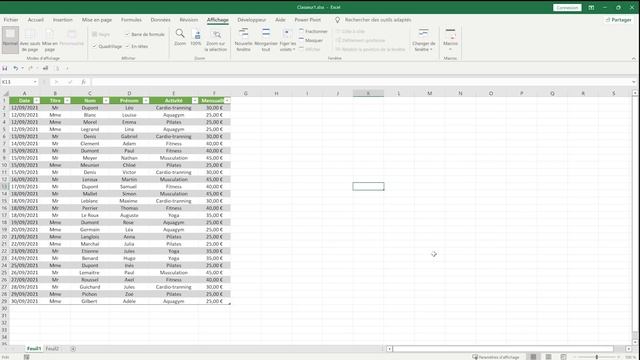Image resolution: width=640 pixels, height=360 pixels.
Task: Open the 'Mise en page' ribbon tab
Action: click(x=97, y=20)
